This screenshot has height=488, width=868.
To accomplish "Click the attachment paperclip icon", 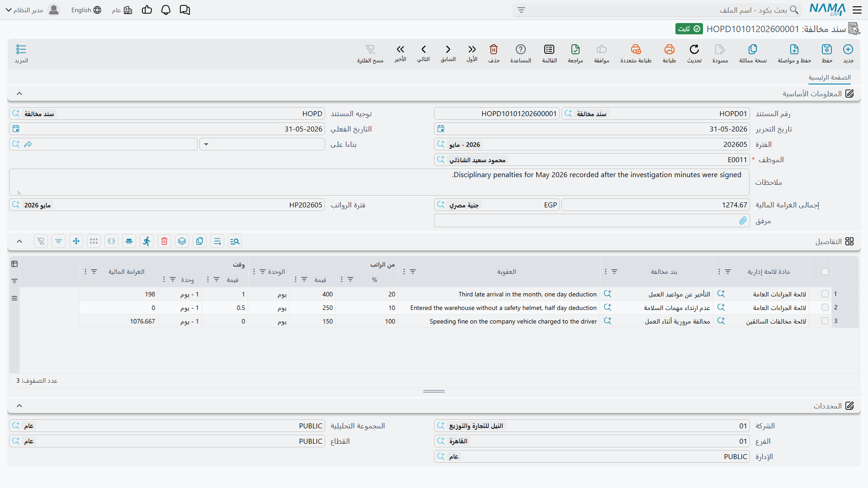I will coord(743,221).
